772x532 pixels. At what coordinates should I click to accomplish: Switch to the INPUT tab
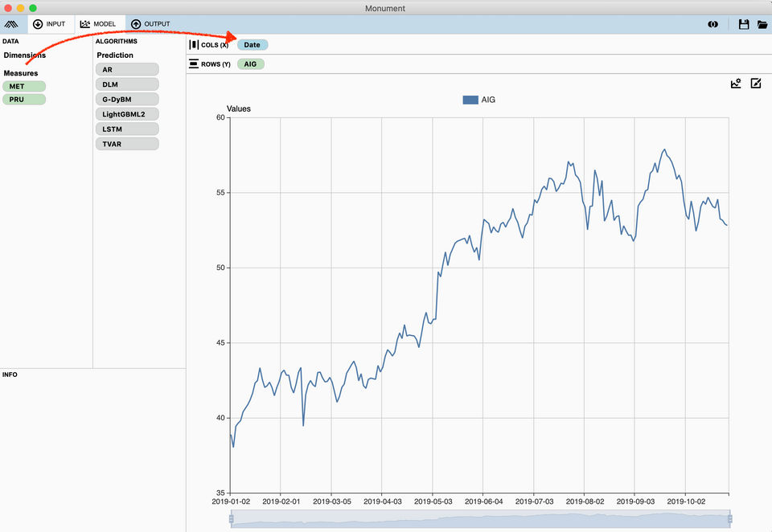(x=49, y=23)
